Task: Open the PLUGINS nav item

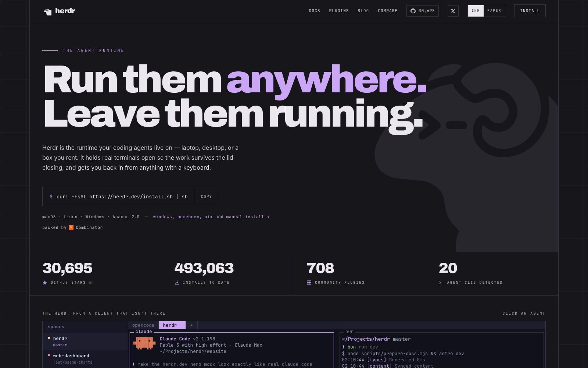Action: click(339, 11)
